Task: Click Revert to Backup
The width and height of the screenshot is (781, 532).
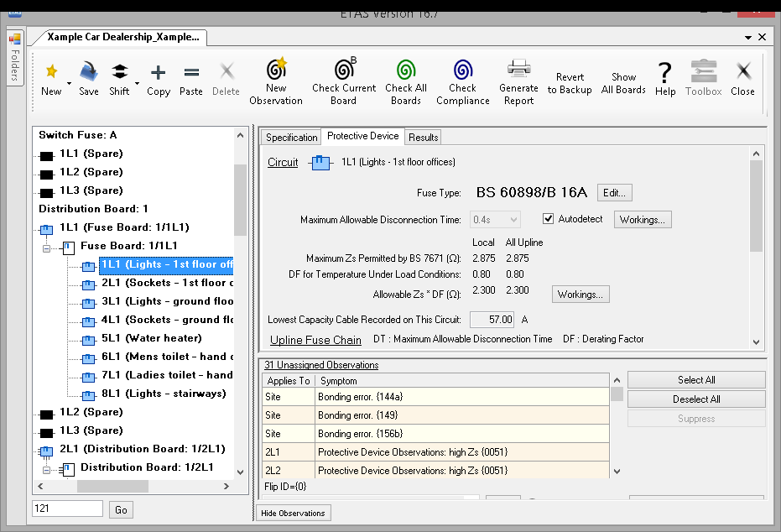Action: coord(570,83)
